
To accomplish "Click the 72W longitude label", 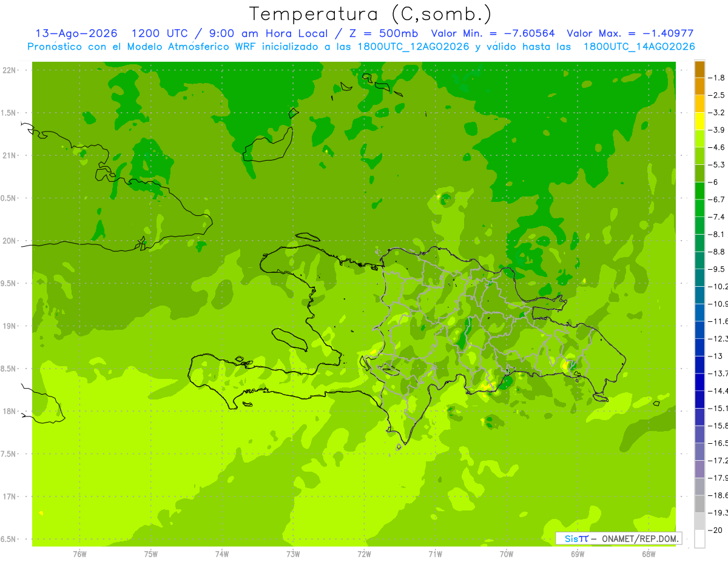I will 364,554.
